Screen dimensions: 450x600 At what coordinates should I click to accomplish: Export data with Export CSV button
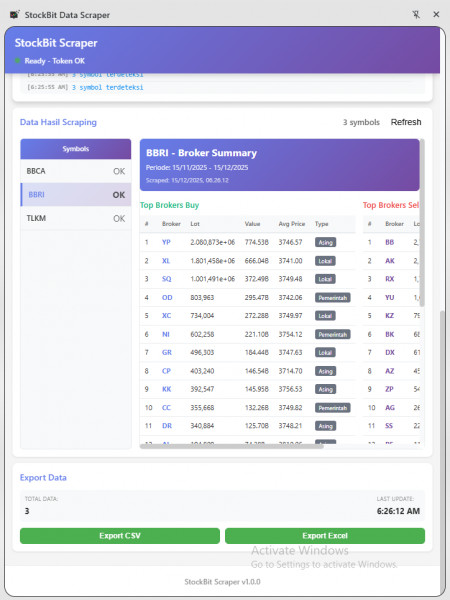tap(120, 536)
